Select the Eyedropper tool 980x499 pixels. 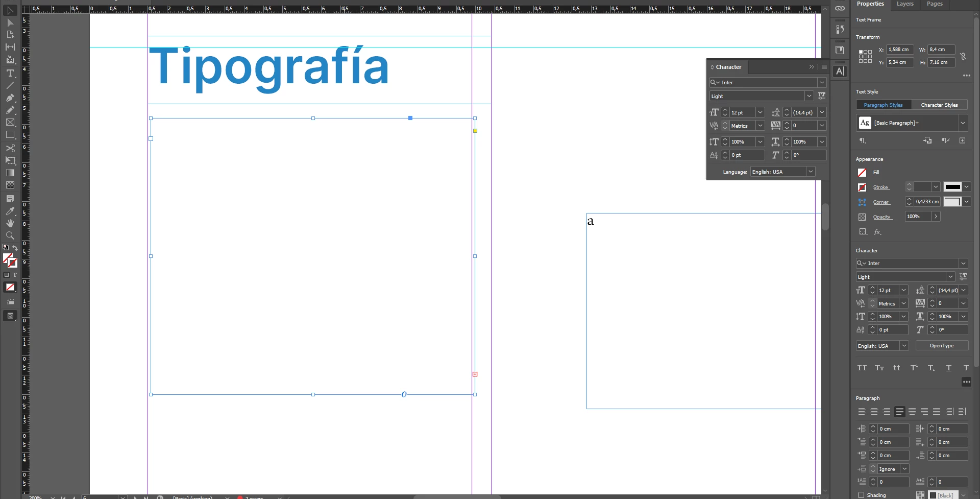coord(10,211)
